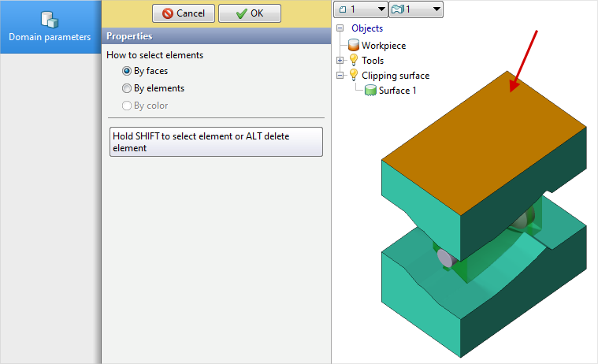Select the By elements radio button

(x=127, y=88)
